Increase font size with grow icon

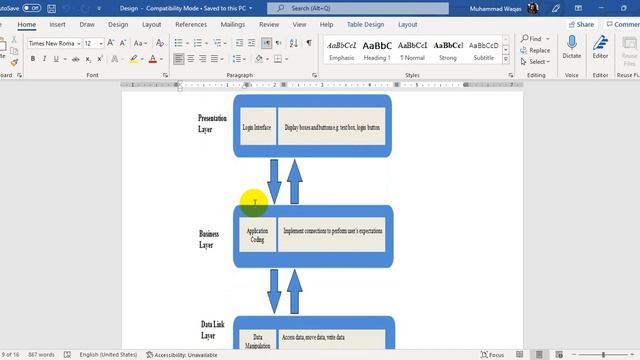point(110,43)
